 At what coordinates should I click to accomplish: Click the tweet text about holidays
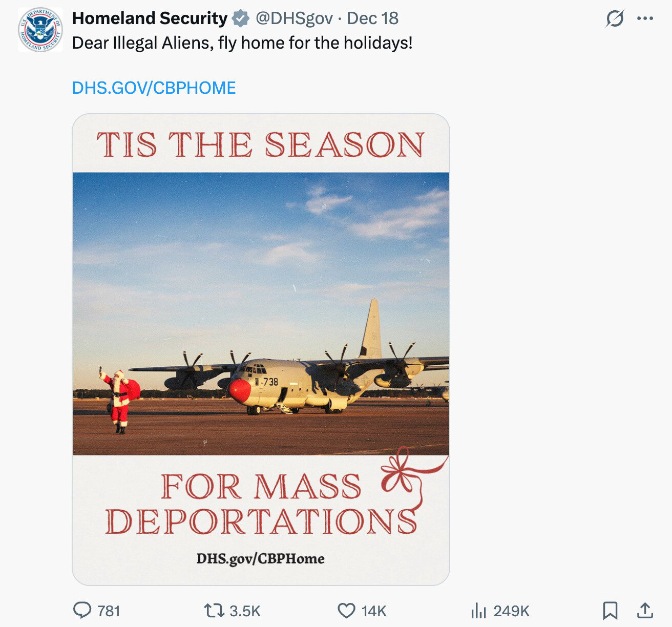pyautogui.click(x=242, y=43)
